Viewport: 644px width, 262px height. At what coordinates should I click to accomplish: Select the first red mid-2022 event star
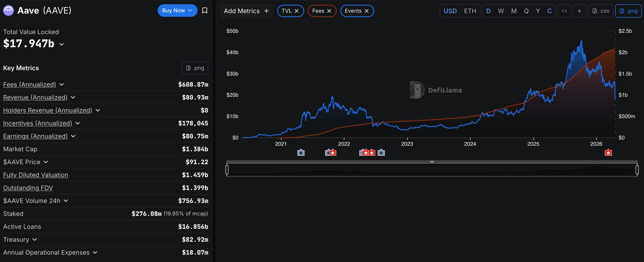point(366,152)
